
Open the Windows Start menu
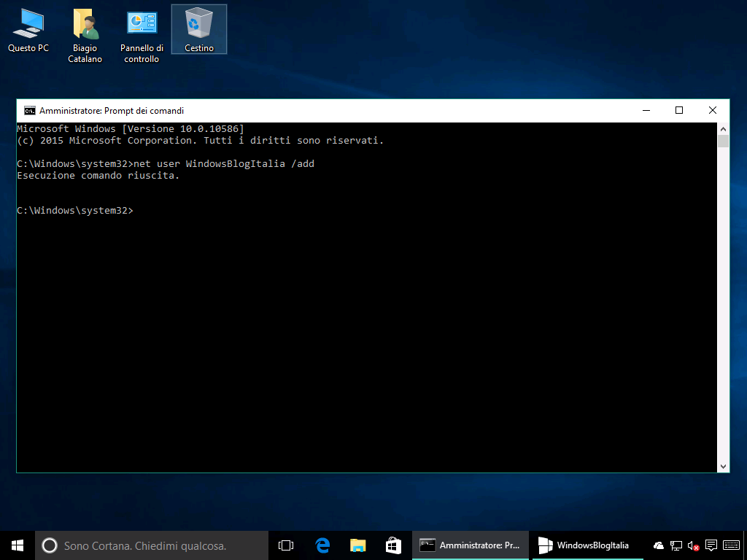18,545
